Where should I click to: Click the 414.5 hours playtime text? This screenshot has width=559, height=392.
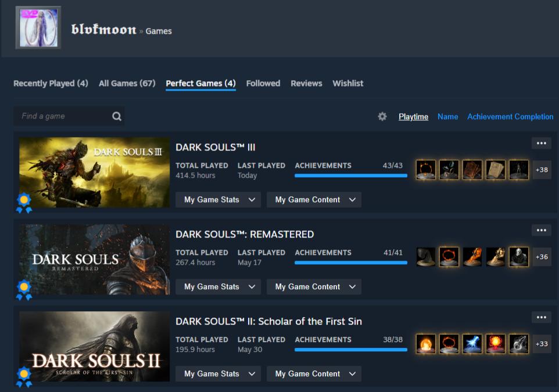click(x=195, y=175)
